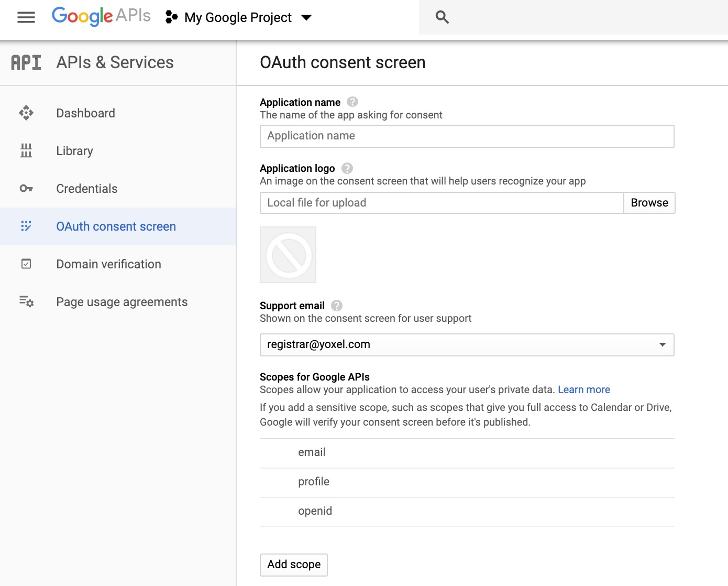Open the My Google Project selector
The height and width of the screenshot is (586, 728).
239,17
